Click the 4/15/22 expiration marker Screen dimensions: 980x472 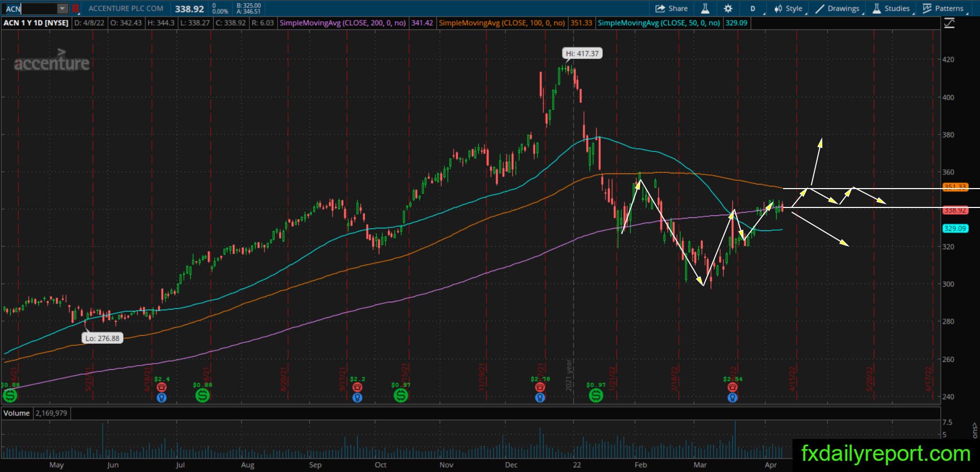(793, 379)
